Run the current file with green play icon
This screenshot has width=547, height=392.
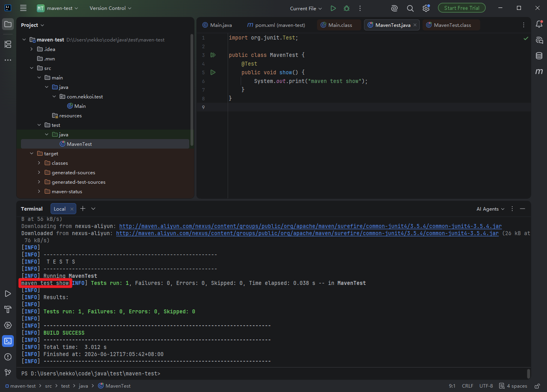pyautogui.click(x=333, y=8)
